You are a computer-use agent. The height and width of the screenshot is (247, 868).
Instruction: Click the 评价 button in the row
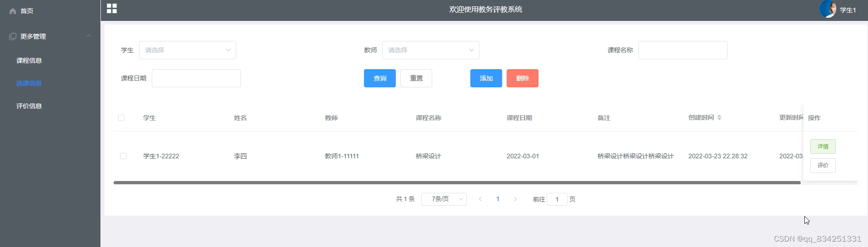coord(823,166)
